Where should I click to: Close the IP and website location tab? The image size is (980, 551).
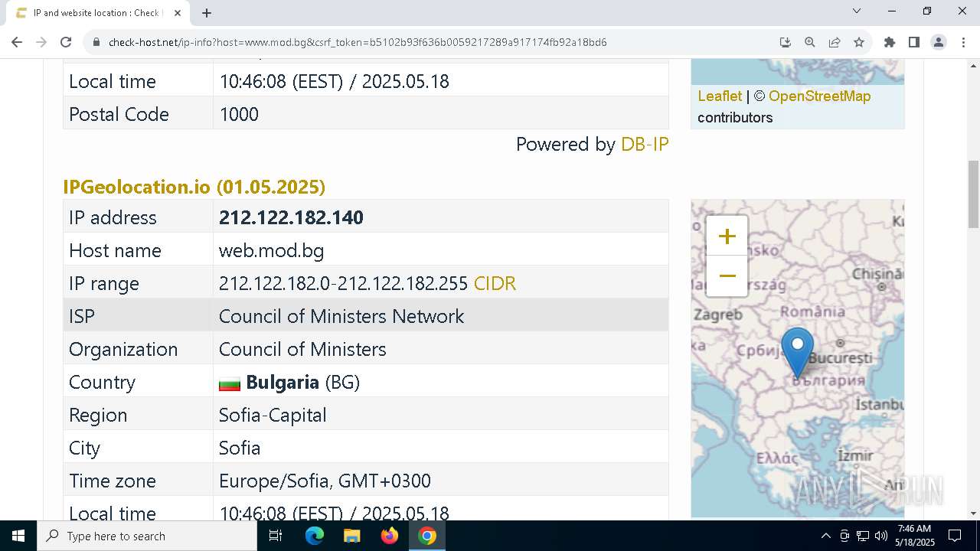(178, 13)
